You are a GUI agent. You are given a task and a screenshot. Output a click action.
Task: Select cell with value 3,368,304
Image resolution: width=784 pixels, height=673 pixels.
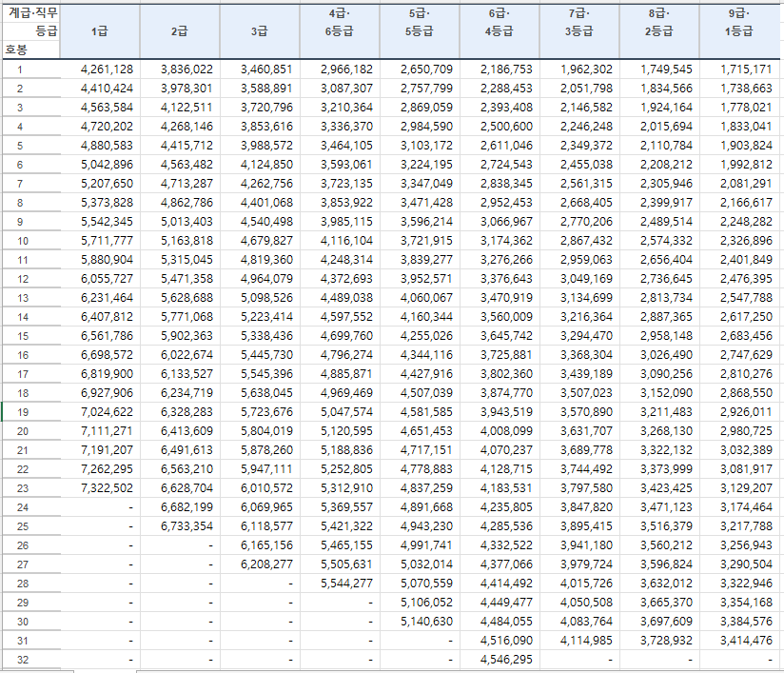(580, 354)
